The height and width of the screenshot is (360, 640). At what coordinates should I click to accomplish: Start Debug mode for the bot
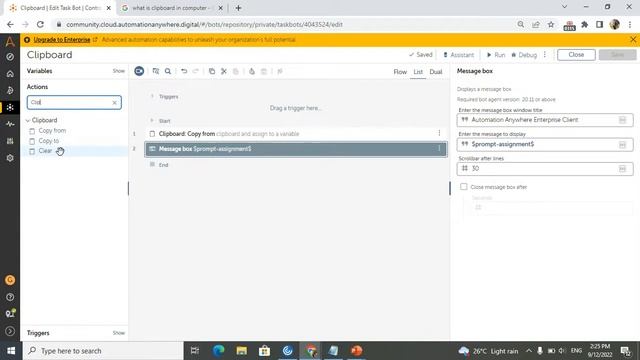[524, 55]
